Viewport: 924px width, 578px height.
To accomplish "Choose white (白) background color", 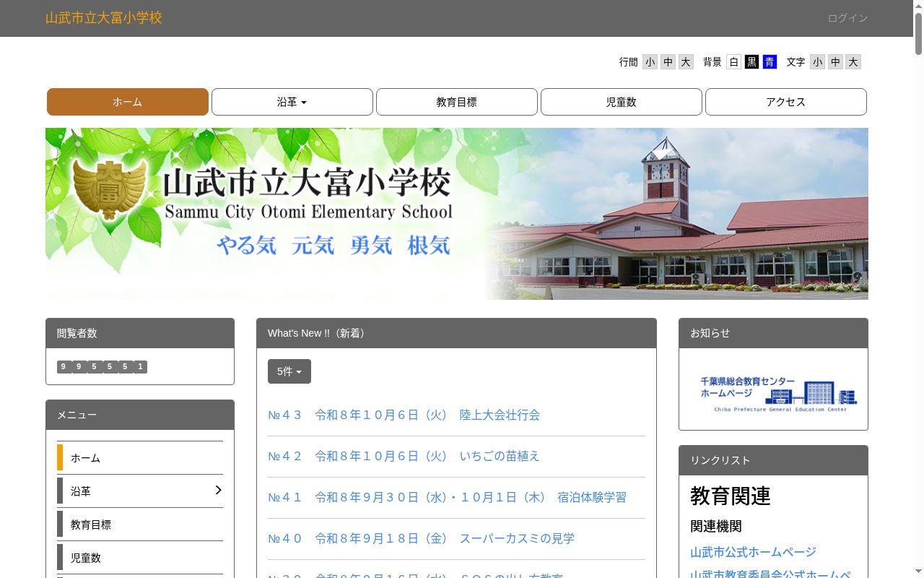I will pos(733,62).
